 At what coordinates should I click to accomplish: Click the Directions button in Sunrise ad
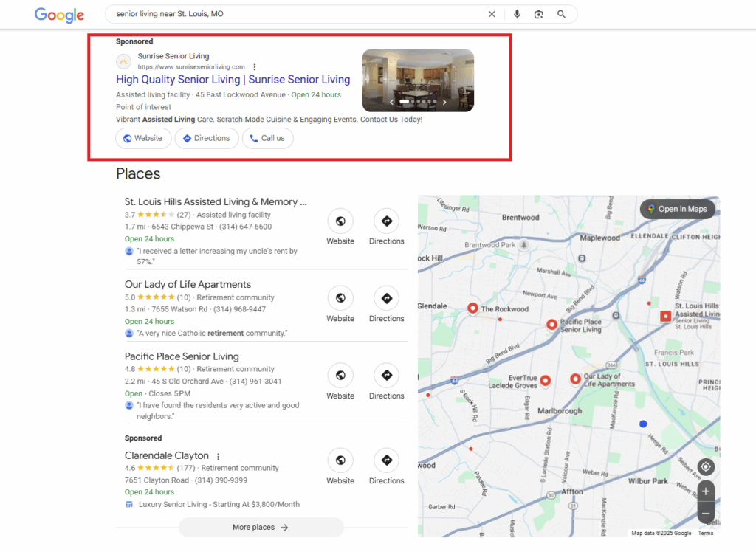pyautogui.click(x=207, y=138)
